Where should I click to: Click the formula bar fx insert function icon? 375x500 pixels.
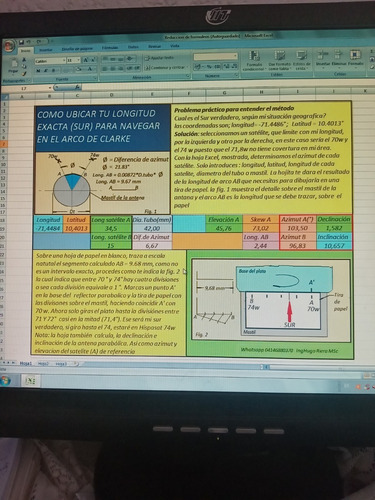point(77,87)
